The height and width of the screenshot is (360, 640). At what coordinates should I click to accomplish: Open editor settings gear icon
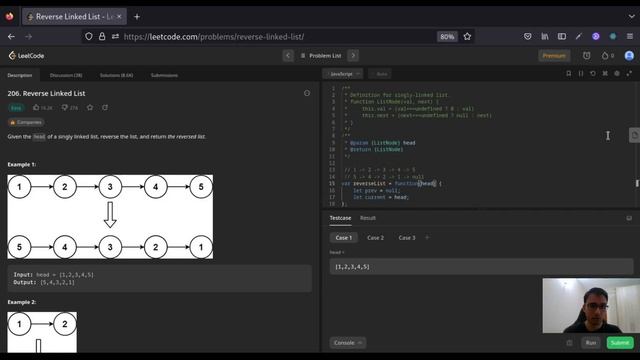pos(617,73)
